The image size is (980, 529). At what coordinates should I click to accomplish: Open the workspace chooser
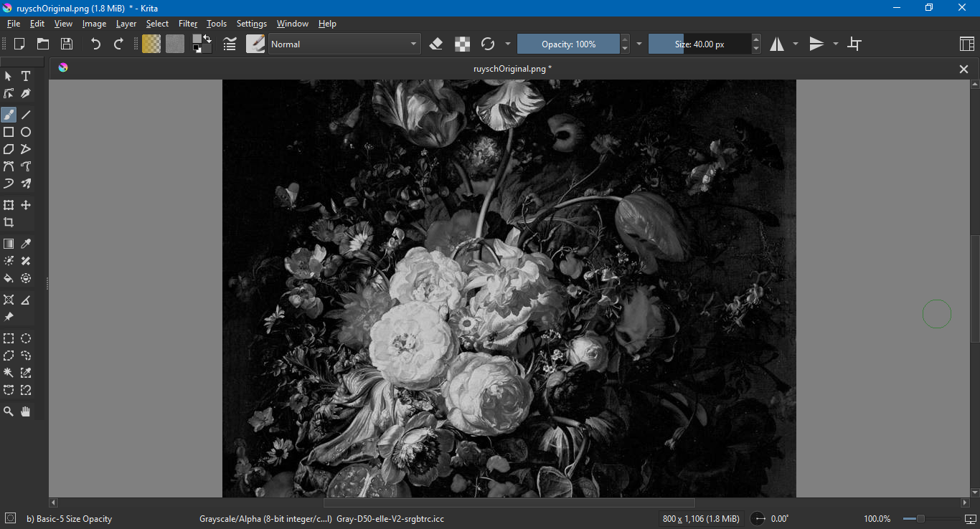[966, 44]
